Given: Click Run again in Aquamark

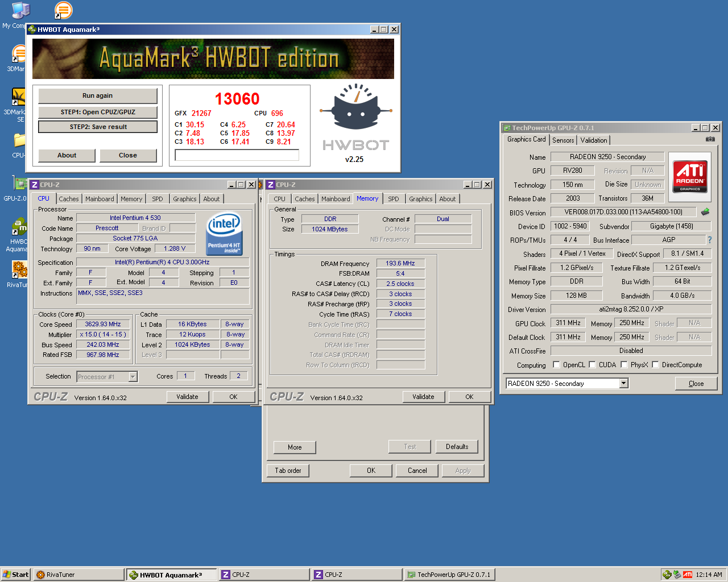Looking at the screenshot, I should (98, 95).
